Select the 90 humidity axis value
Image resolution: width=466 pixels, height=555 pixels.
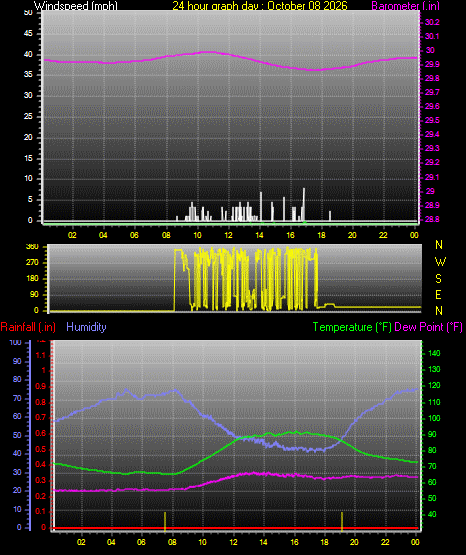tap(17, 361)
